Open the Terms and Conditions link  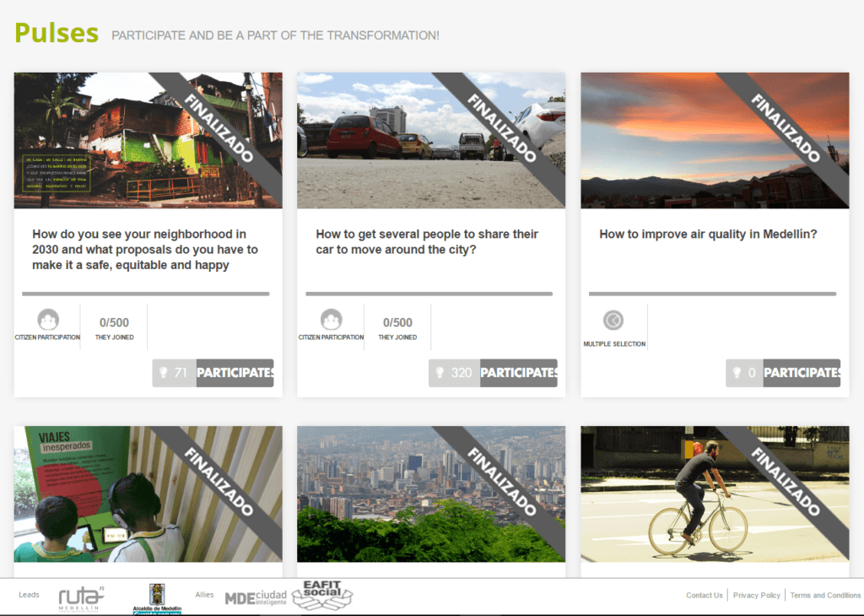(824, 596)
